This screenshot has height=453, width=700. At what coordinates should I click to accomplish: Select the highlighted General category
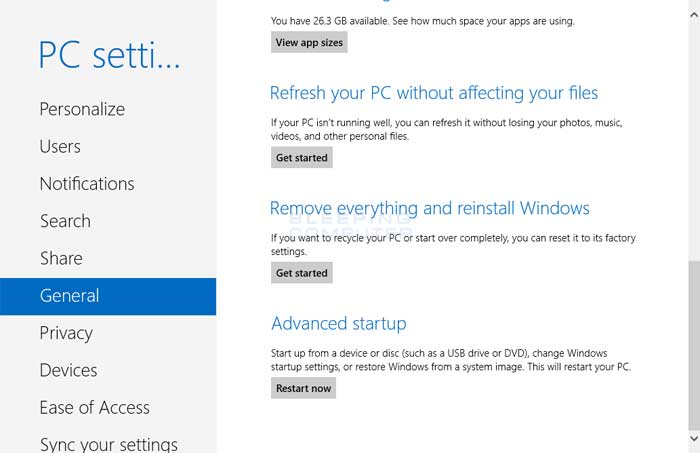(108, 296)
